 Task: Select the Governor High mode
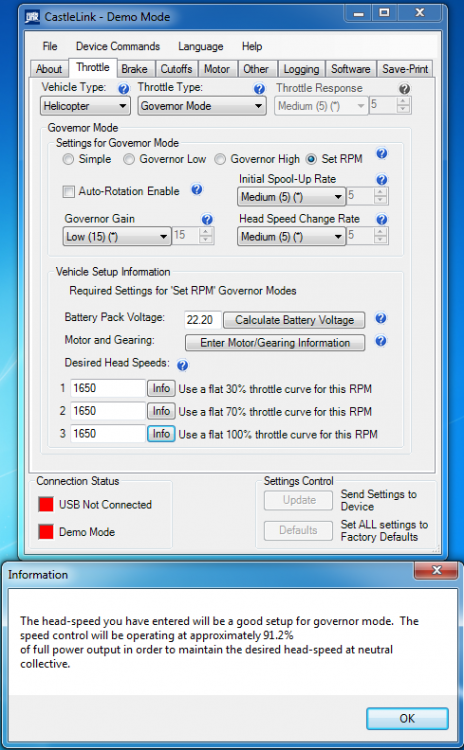(x=220, y=159)
